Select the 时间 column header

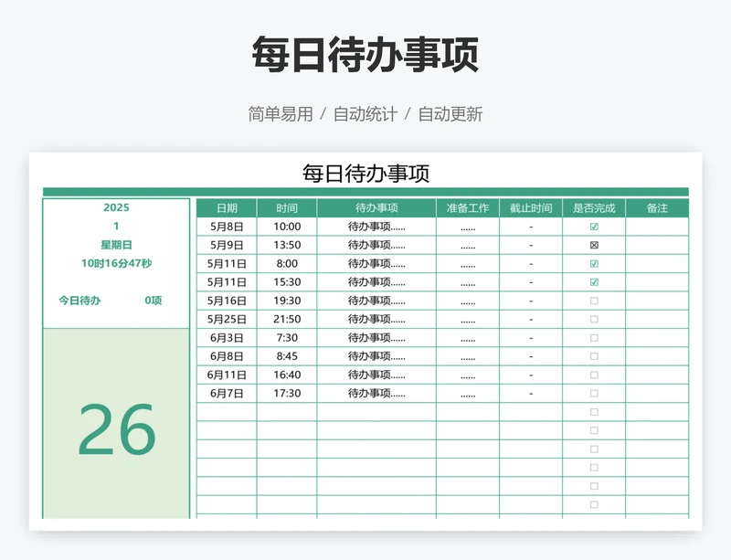click(287, 207)
